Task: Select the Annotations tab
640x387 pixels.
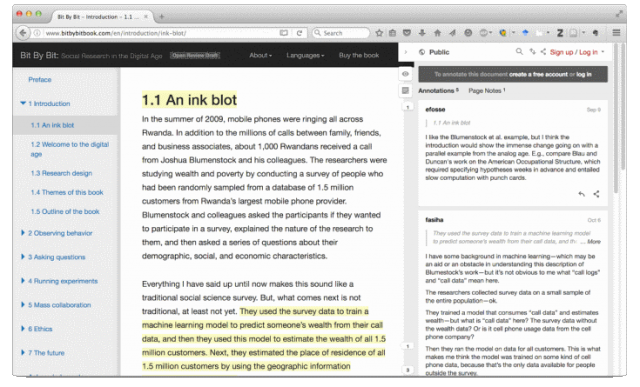Action: (438, 91)
